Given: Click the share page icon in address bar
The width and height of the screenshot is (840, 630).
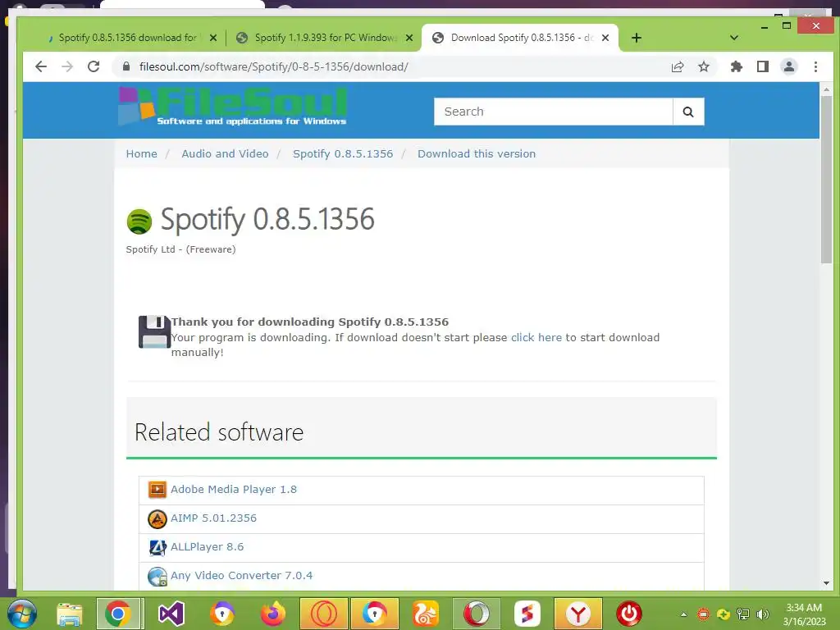Looking at the screenshot, I should 678,67.
